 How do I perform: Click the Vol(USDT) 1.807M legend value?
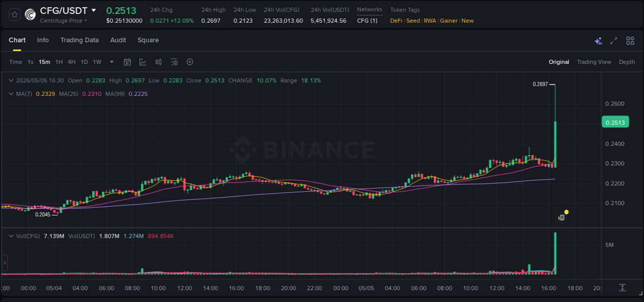point(109,236)
